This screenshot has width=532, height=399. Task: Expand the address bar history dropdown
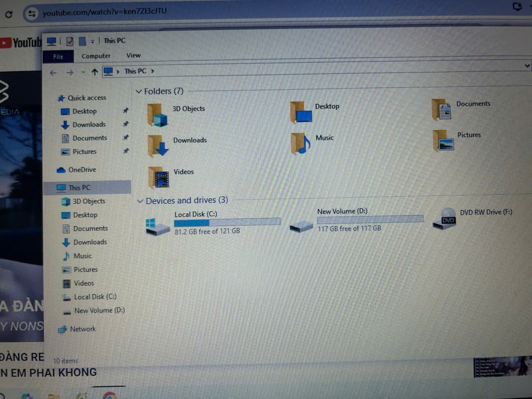(x=527, y=66)
